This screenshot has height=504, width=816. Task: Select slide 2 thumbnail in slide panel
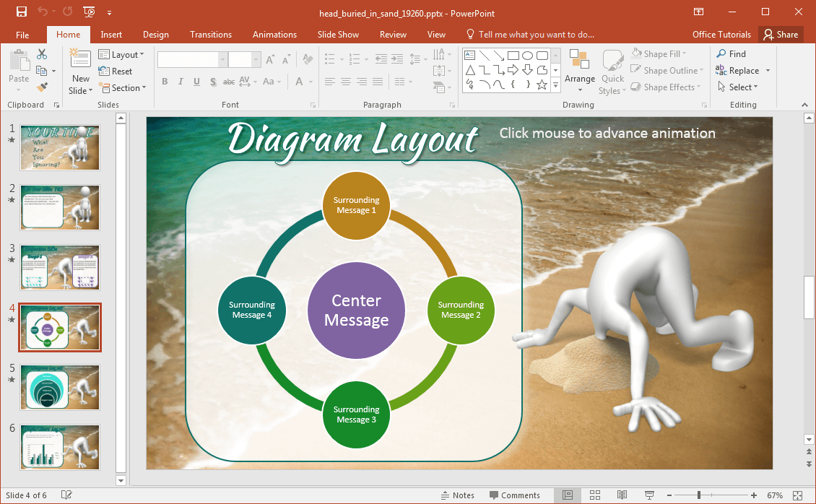click(60, 207)
